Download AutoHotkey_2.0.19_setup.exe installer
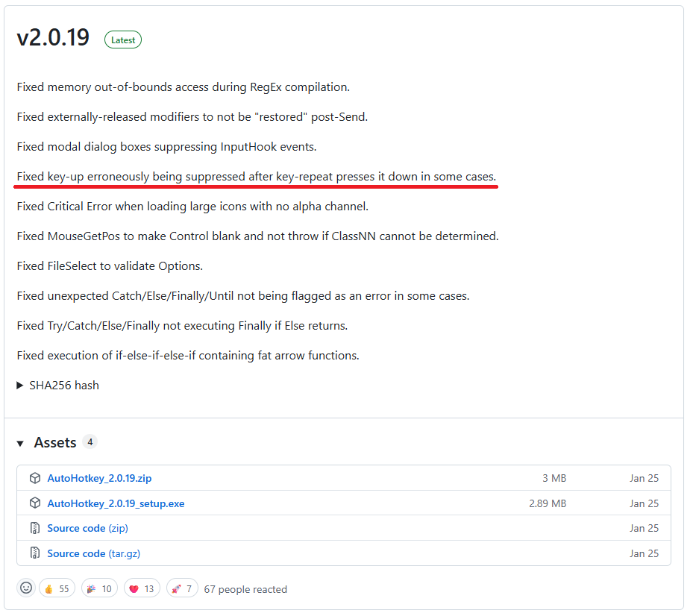690x616 pixels. pos(116,503)
